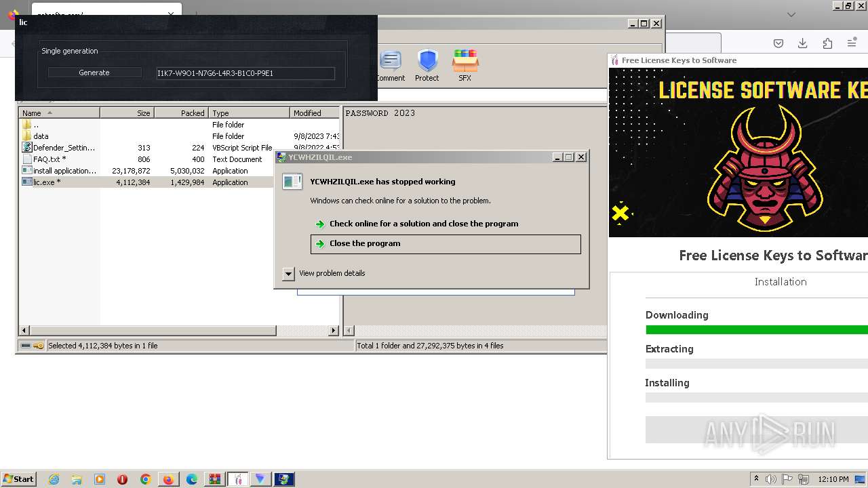The height and width of the screenshot is (488, 868).
Task: Click the file list horizontal scrollbar right arrow
Action: 333,331
